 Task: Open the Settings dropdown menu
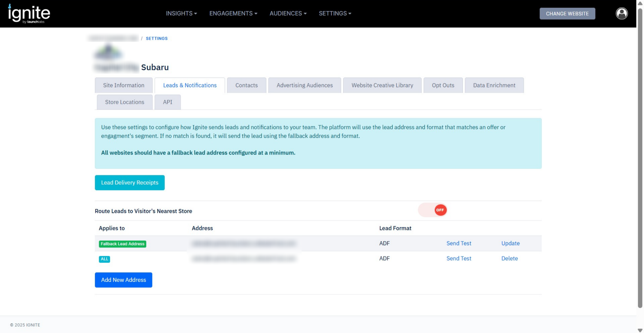click(335, 13)
